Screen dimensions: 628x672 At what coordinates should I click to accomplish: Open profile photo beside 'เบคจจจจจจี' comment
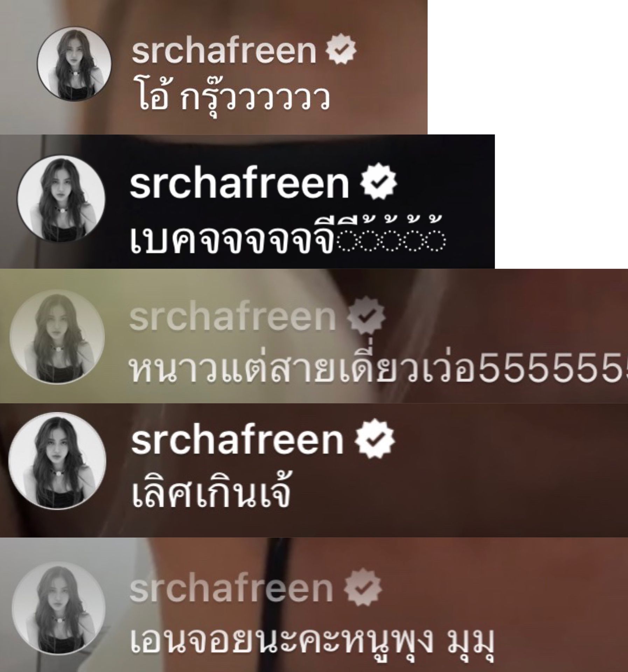coord(61,198)
